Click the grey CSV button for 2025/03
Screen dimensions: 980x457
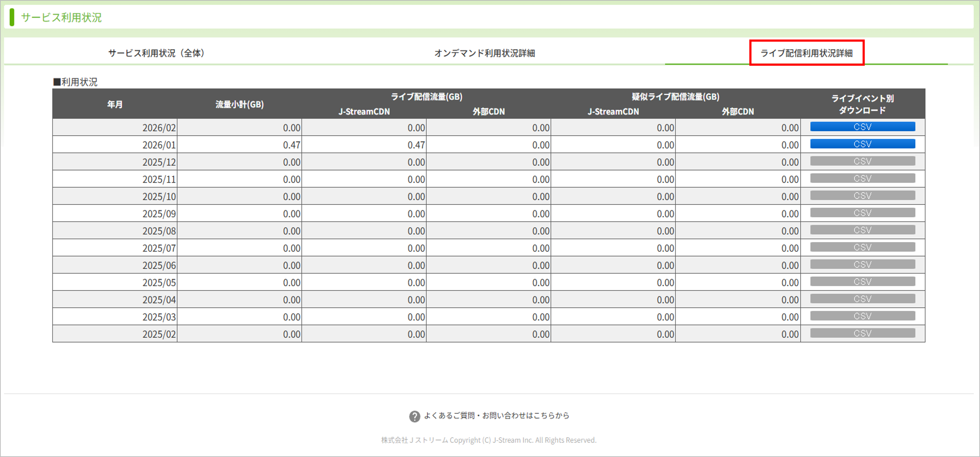(862, 316)
